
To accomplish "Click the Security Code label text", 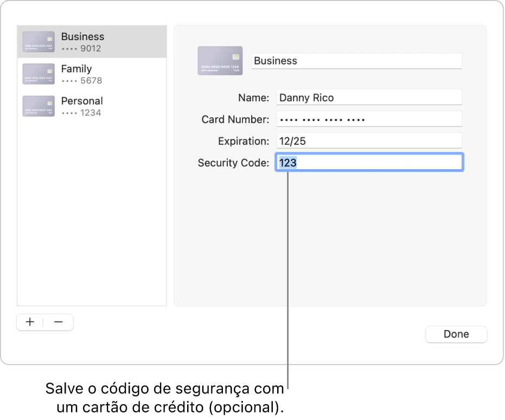I will pos(234,162).
